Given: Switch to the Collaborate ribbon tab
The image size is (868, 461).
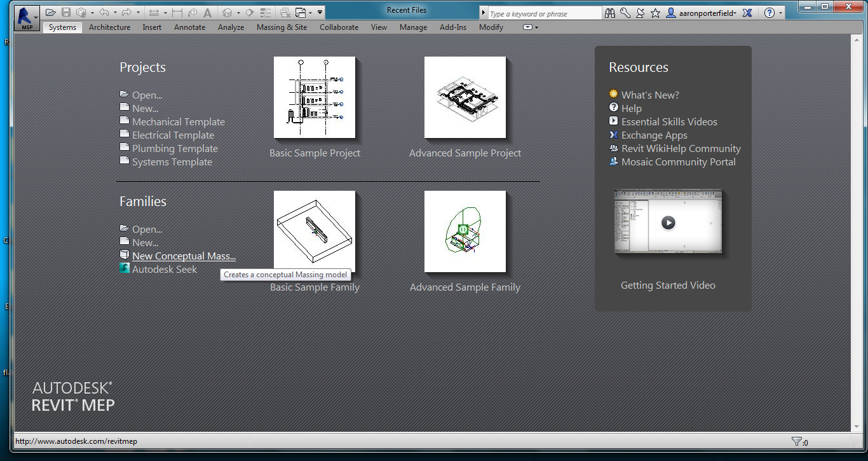Looking at the screenshot, I should coord(339,27).
